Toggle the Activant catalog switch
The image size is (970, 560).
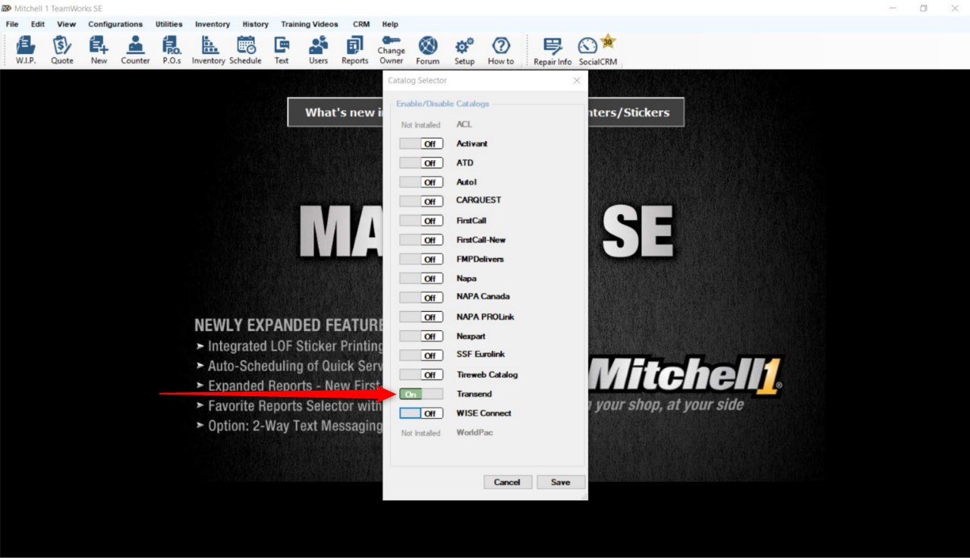click(x=421, y=143)
